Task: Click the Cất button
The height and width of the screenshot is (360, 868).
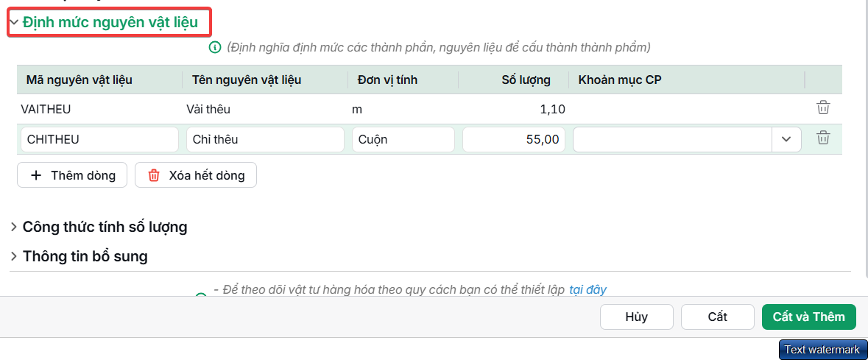Action: [717, 317]
